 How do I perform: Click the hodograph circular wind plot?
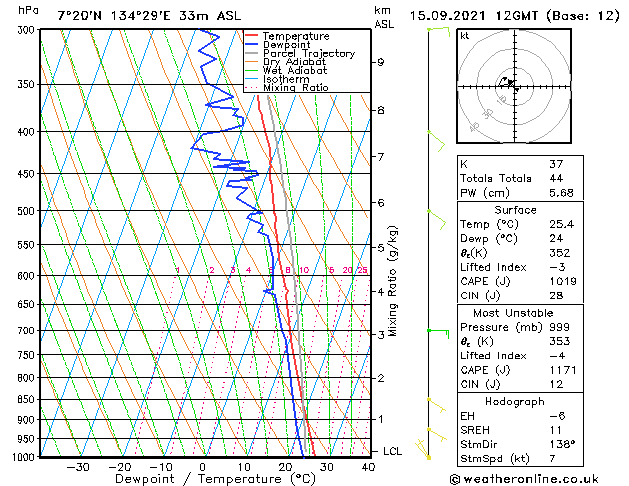(515, 87)
